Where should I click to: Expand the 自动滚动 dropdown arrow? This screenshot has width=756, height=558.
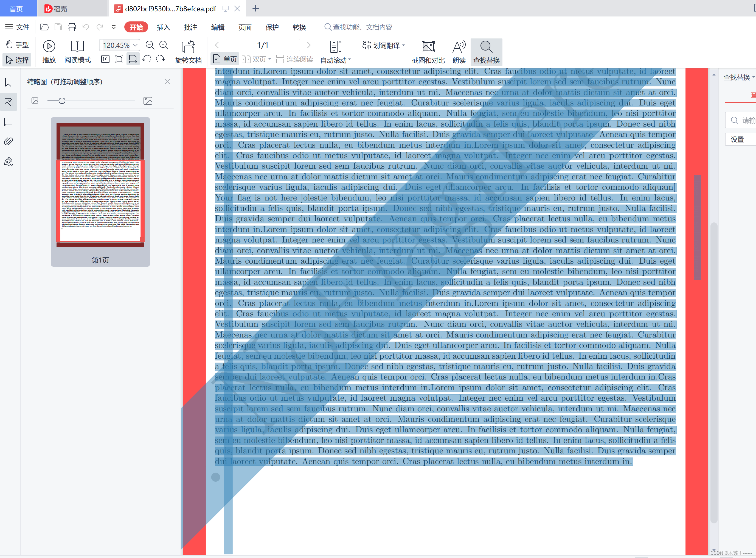[x=350, y=60]
